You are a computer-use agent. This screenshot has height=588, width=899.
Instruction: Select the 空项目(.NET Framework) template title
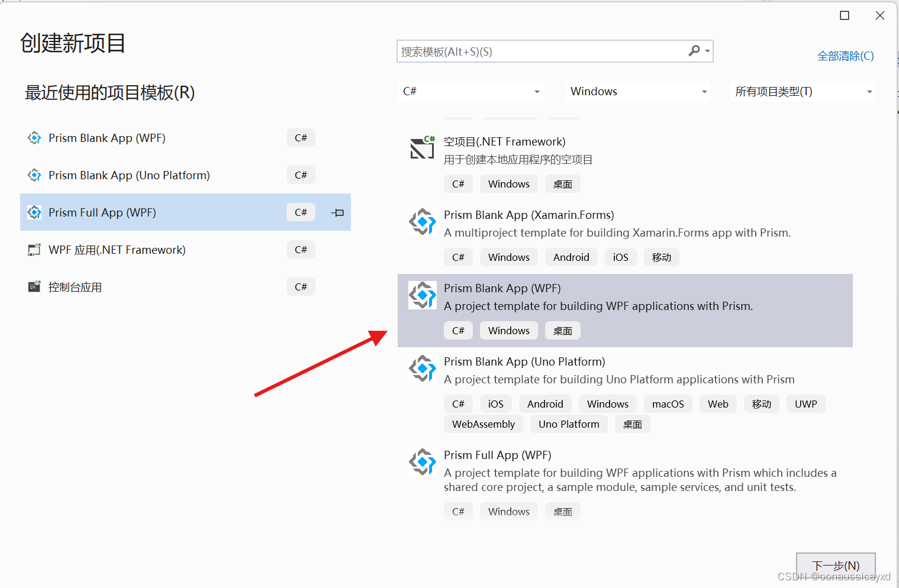coord(505,141)
